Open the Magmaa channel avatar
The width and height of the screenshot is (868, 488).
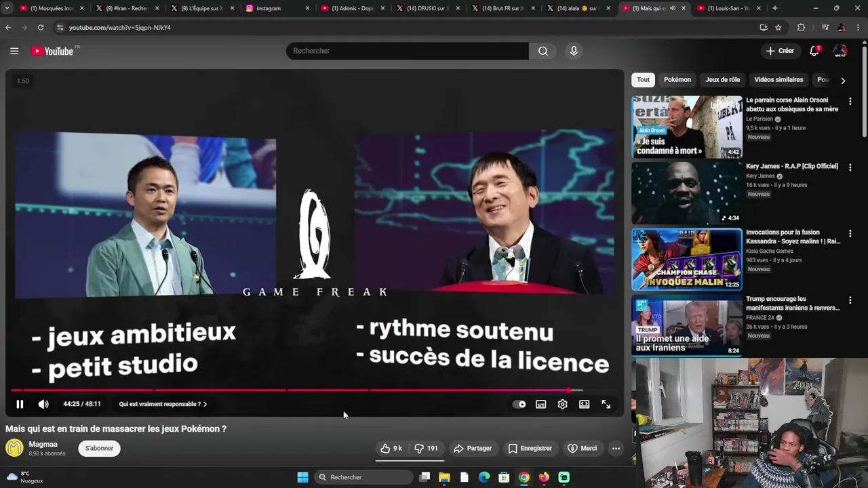(x=14, y=447)
